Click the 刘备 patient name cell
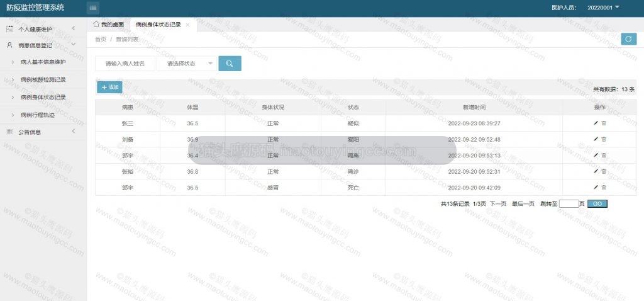This screenshot has height=301, width=644. tap(128, 139)
